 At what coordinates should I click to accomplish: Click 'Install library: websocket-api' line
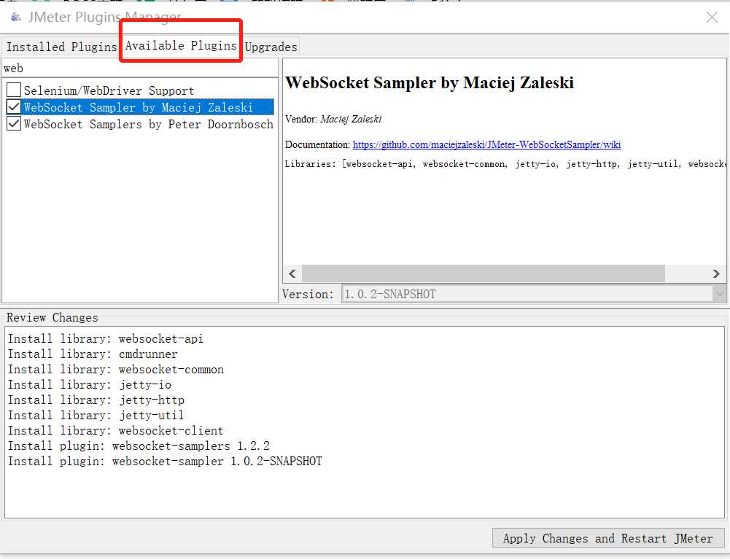(106, 338)
